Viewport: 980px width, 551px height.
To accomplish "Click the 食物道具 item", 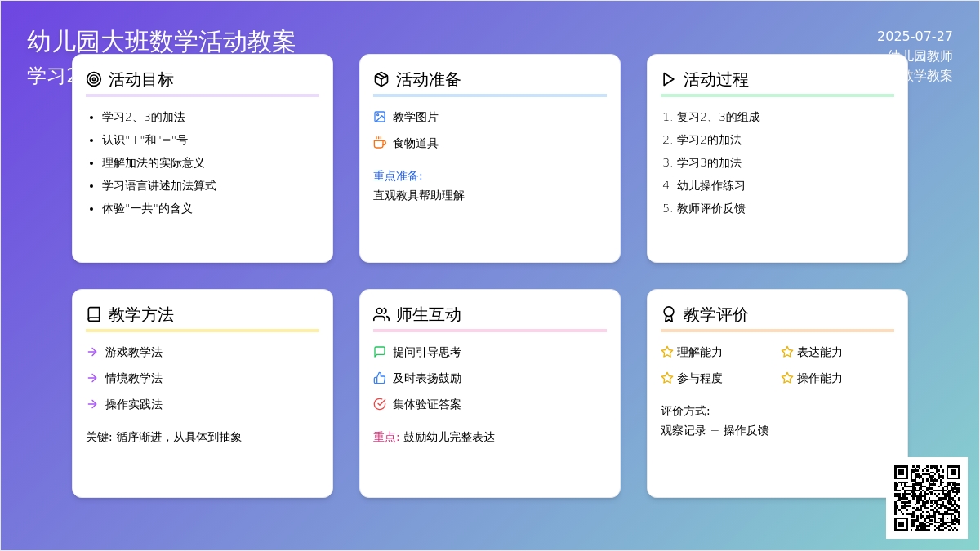I will (416, 143).
